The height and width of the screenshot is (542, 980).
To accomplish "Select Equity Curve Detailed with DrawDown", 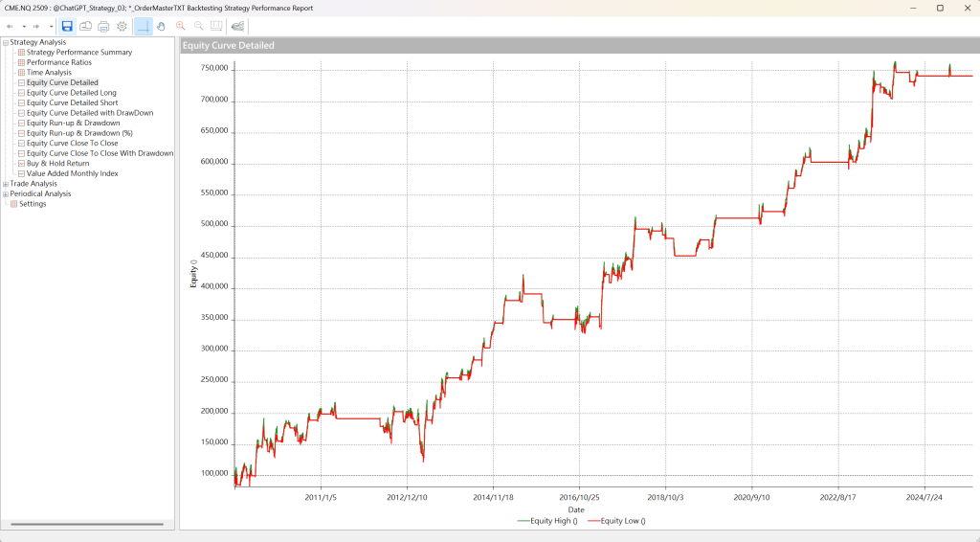I will [x=90, y=113].
